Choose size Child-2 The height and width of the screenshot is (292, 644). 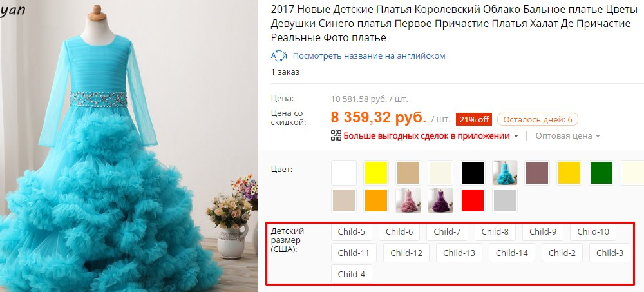562,253
